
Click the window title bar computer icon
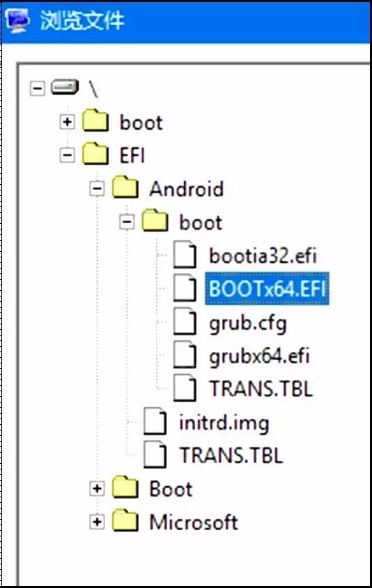(17, 20)
